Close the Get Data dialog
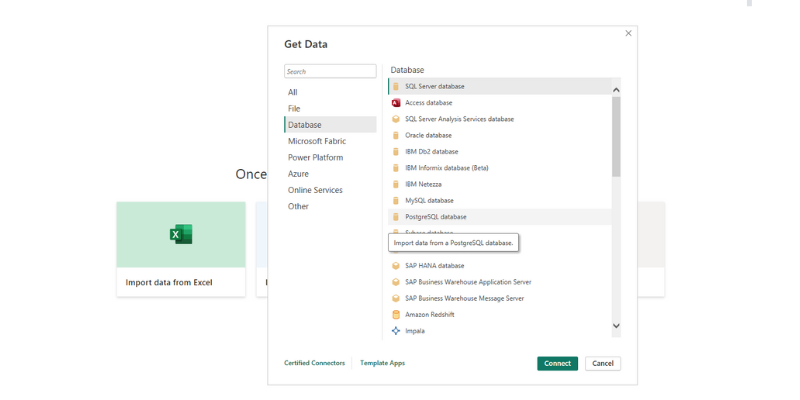800x400 pixels. [x=628, y=33]
